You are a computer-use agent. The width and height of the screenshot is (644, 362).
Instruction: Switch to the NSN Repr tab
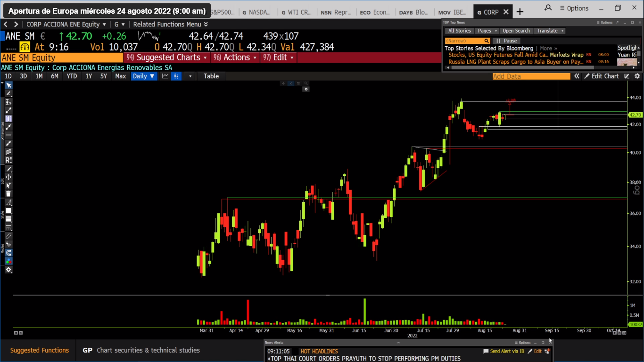coord(337,12)
